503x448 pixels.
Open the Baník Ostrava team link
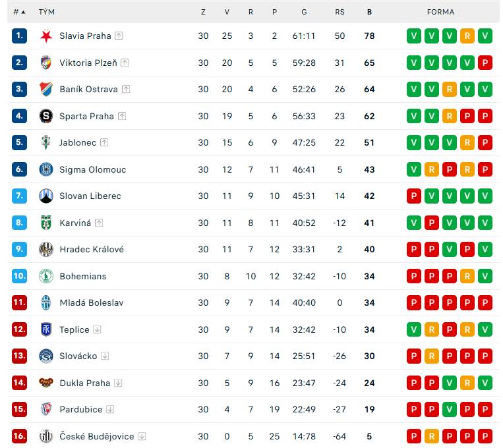(x=88, y=89)
